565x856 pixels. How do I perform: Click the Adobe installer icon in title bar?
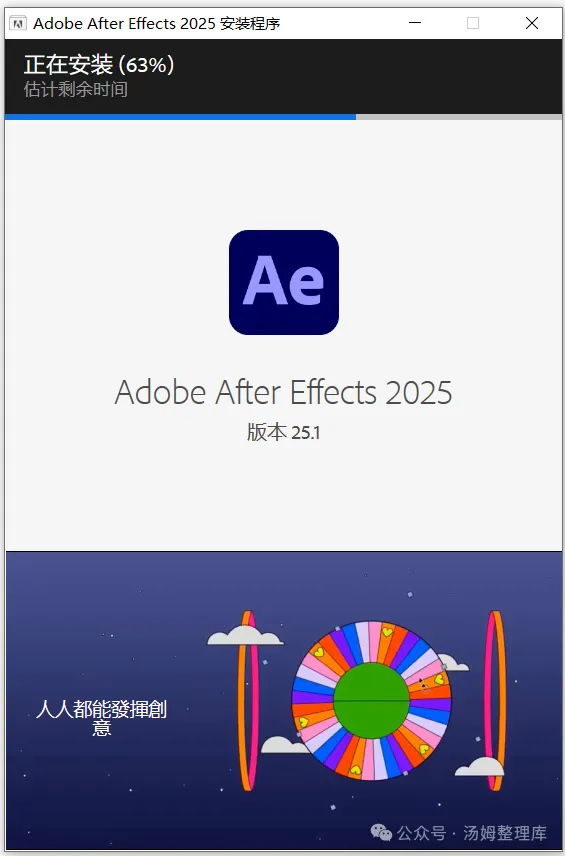(18, 23)
